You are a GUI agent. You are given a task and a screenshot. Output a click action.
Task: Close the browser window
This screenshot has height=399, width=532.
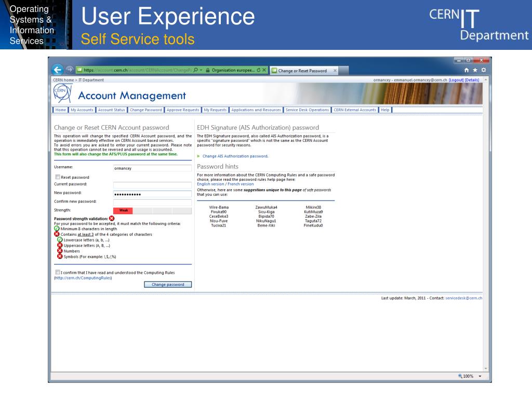(x=481, y=60)
